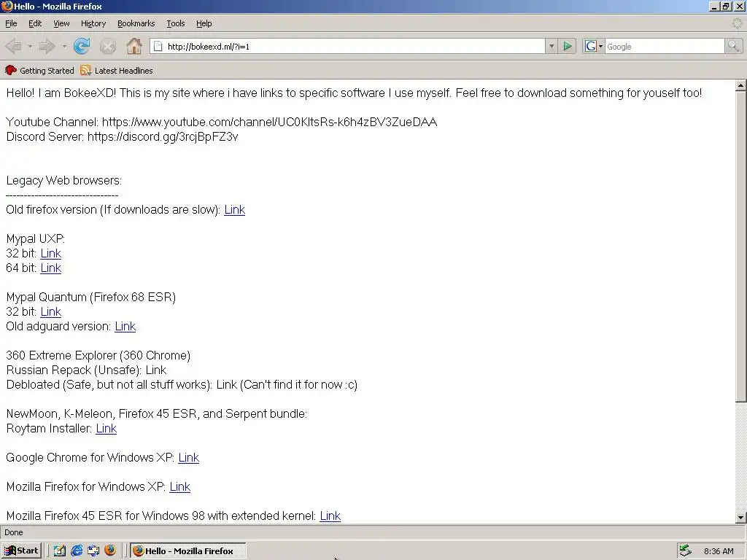Image resolution: width=747 pixels, height=560 pixels.
Task: Click the Firefox icon in title bar
Action: click(x=7, y=6)
